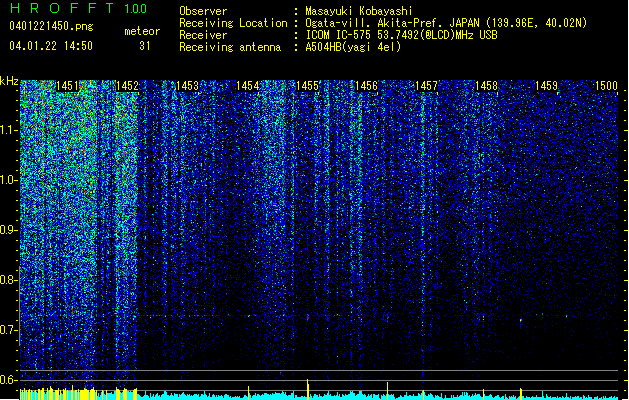
Task: Click the Ogata-vill. Akita-Pref. JAPAN location text
Action: pos(446,23)
